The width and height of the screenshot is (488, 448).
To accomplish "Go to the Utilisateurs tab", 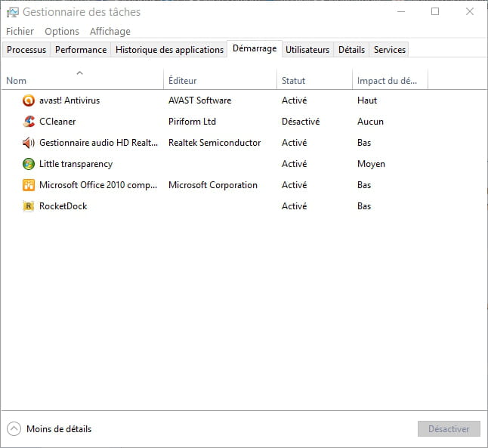I will pos(307,50).
